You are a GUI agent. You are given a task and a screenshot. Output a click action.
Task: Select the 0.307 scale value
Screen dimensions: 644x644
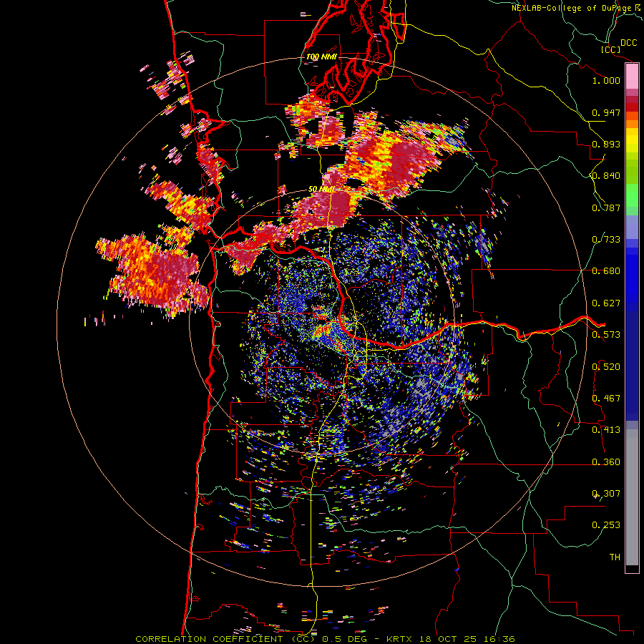(606, 494)
